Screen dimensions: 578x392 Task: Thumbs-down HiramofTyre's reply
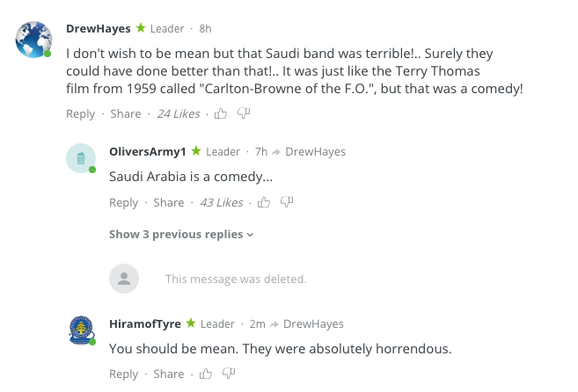(229, 374)
